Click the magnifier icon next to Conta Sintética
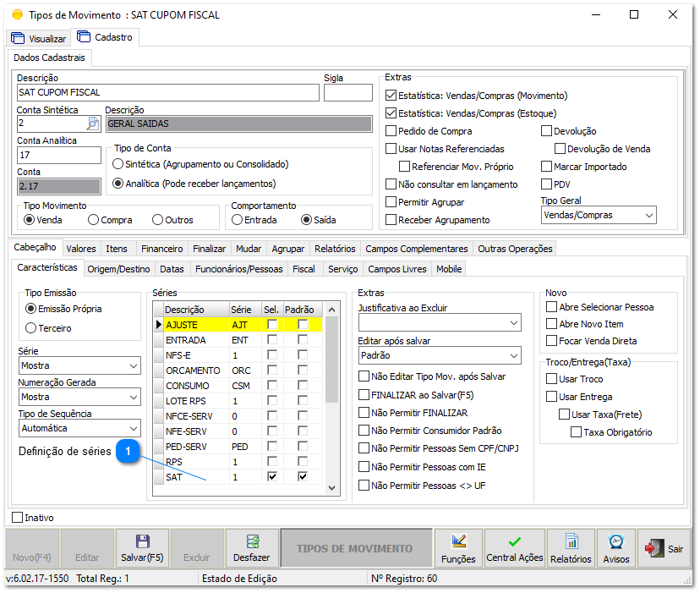The height and width of the screenshot is (593, 700). (92, 123)
